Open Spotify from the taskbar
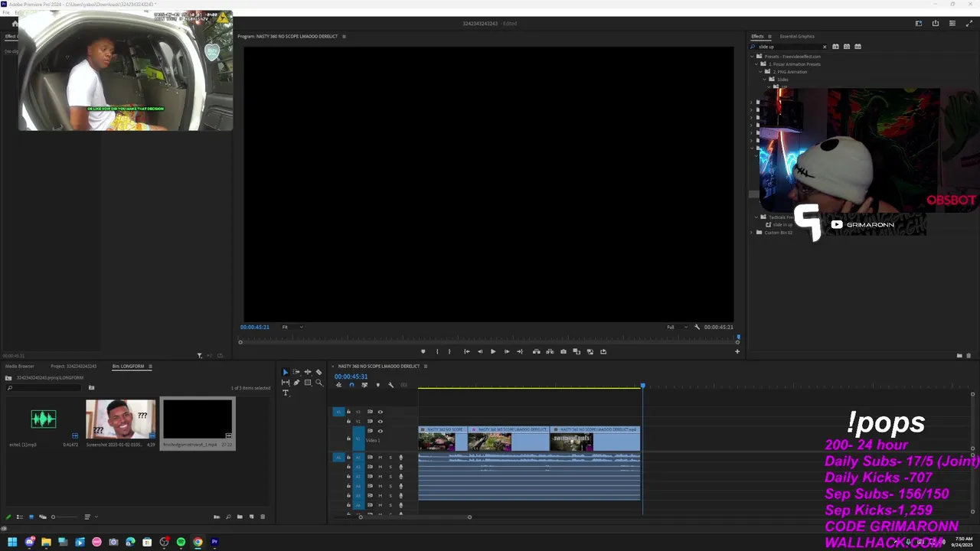 pos(181,542)
